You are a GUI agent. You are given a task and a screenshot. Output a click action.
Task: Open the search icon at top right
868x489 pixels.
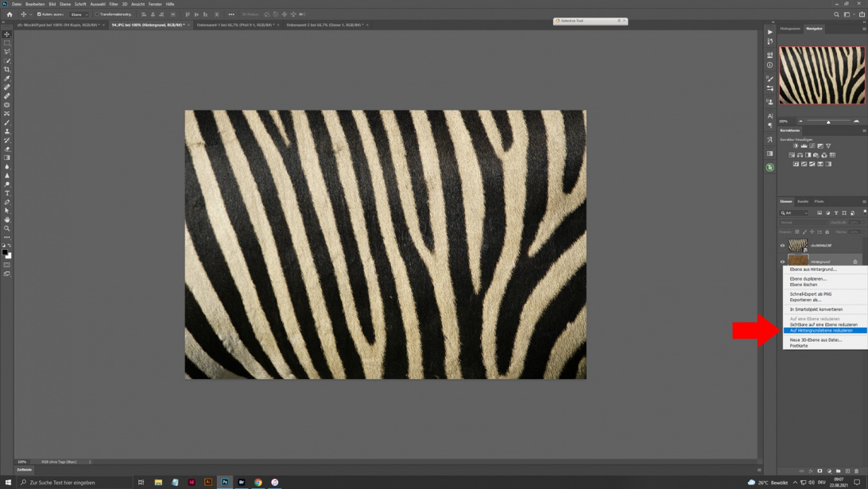click(x=836, y=14)
